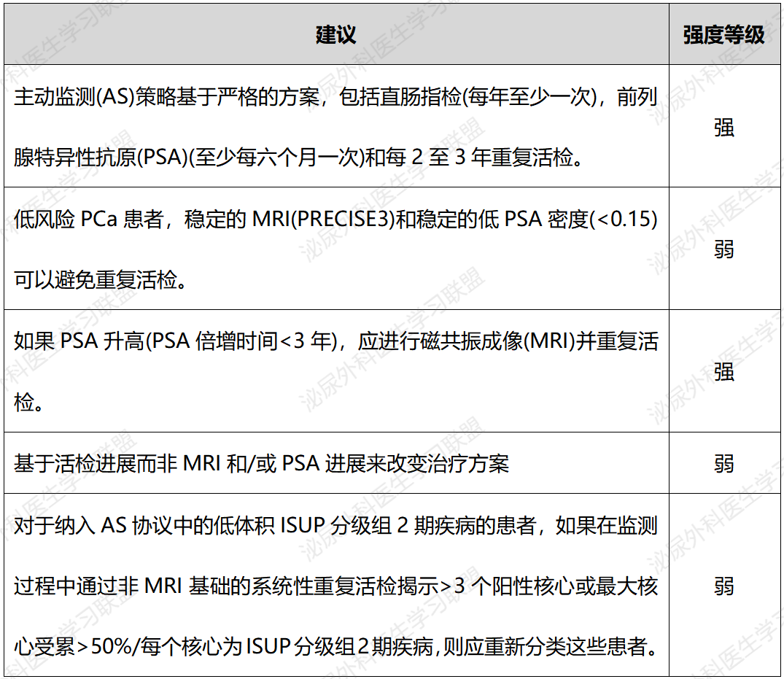Click the 强 rating for the 主动监测 row
The image size is (784, 679).
point(724,127)
